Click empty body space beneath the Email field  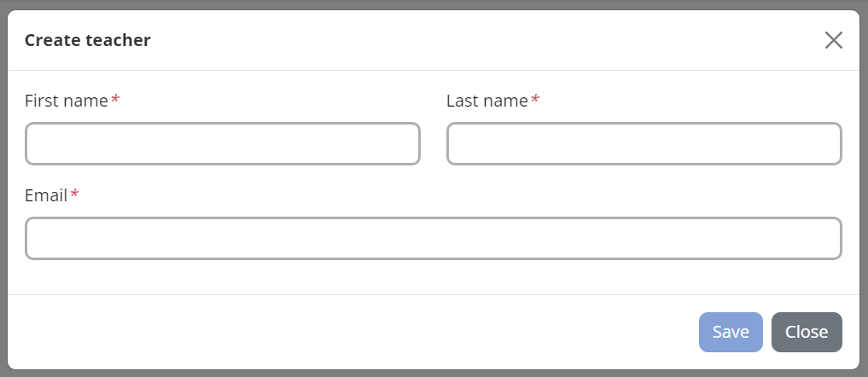434,277
